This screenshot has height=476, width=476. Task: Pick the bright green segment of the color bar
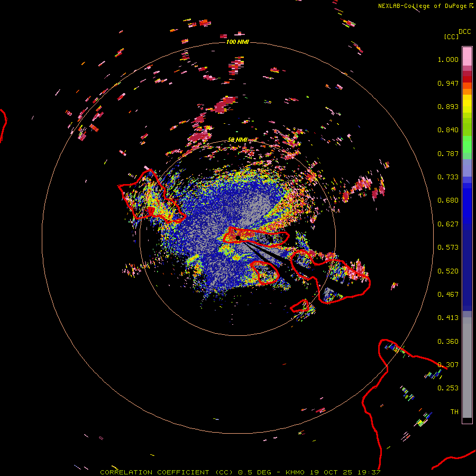click(x=467, y=144)
